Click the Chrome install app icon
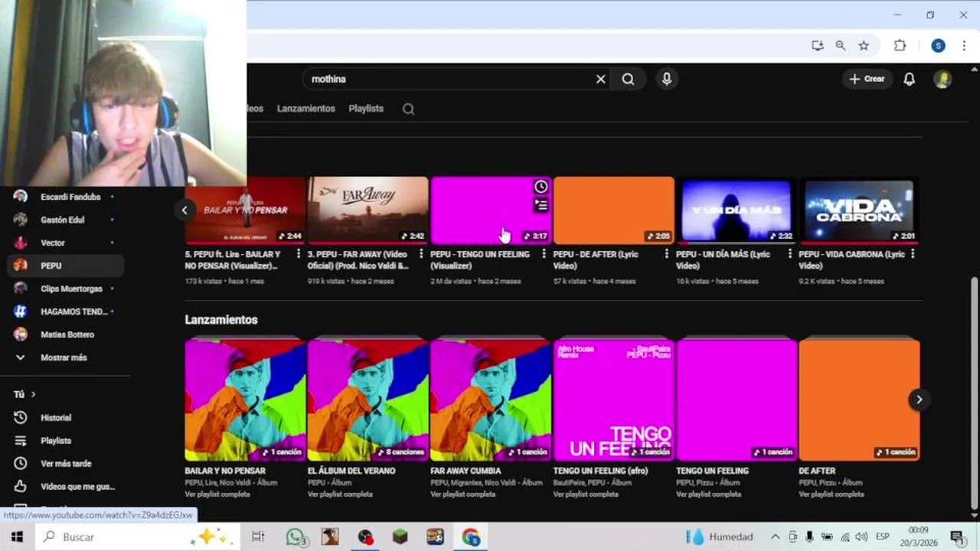The image size is (980, 551). pos(818,46)
